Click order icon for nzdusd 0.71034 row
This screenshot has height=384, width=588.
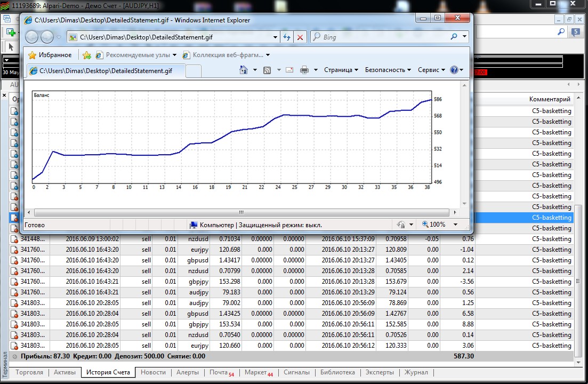coord(14,239)
